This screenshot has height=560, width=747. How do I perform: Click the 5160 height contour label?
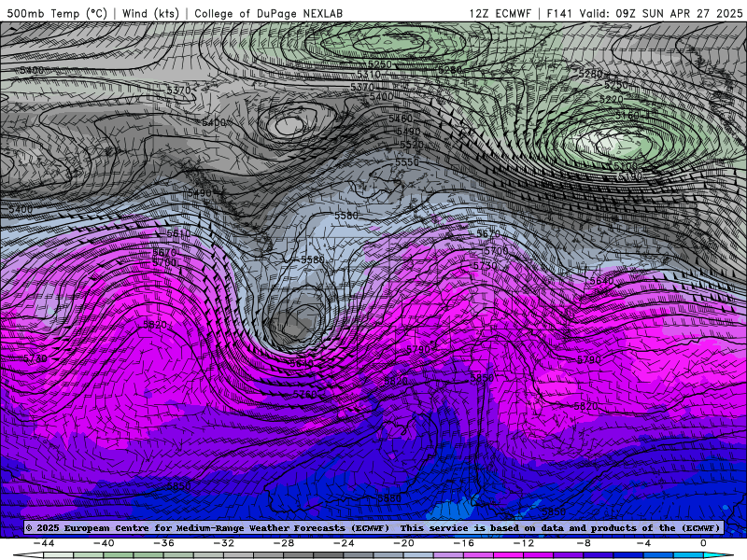627,116
